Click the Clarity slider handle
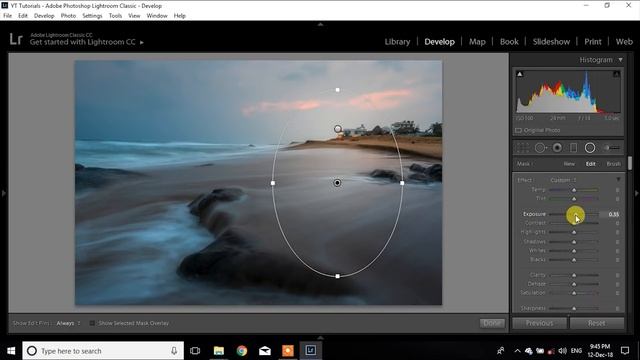The image size is (640, 360). (x=574, y=275)
